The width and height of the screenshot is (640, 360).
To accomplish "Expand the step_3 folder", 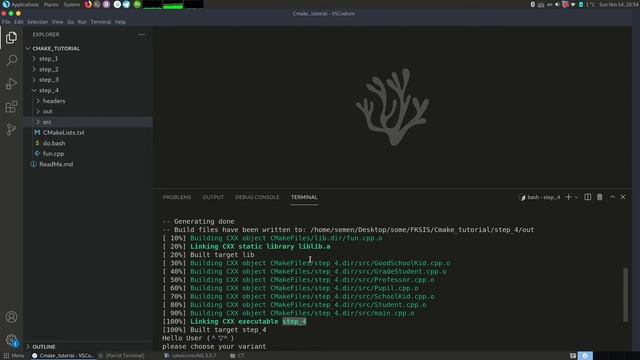I will pyautogui.click(x=88, y=80).
